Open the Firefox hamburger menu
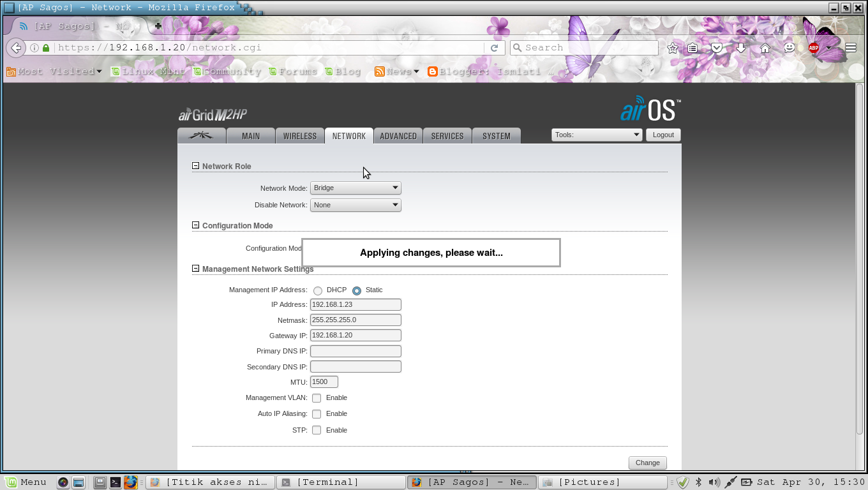Viewport: 868px width, 490px height. point(851,47)
